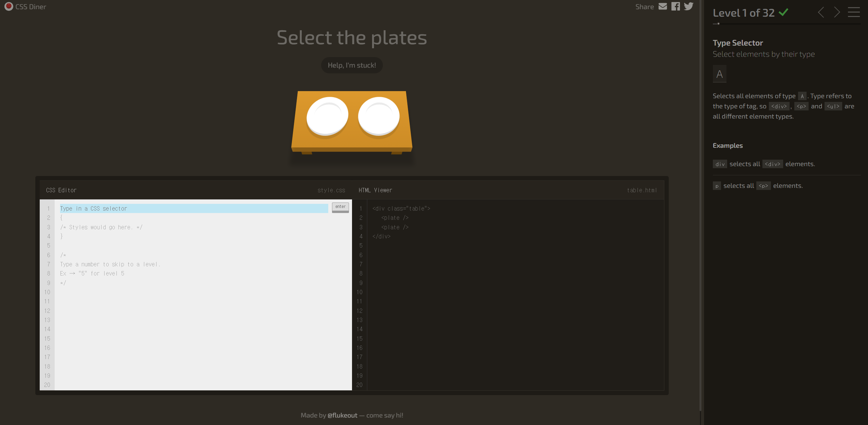This screenshot has height=425, width=868.
Task: Click the level progress bar
Action: tap(787, 24)
